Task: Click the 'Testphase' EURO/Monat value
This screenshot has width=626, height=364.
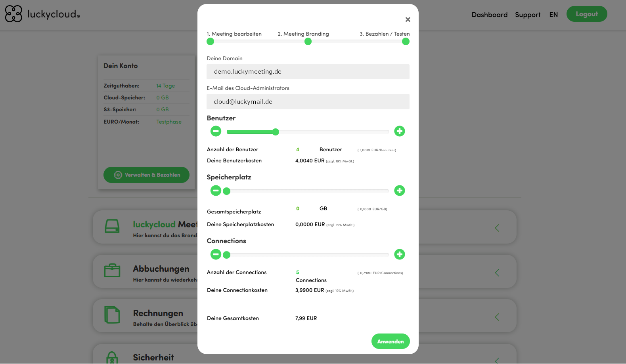Action: 169,122
